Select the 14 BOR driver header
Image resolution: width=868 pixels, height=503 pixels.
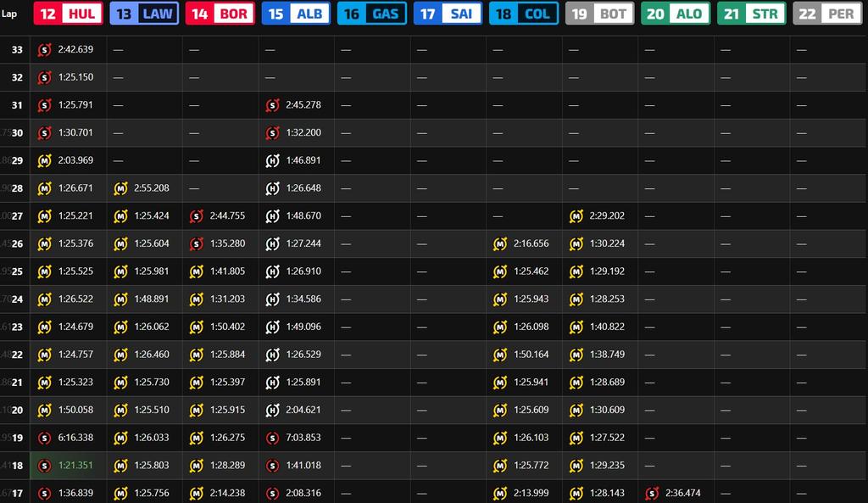(220, 14)
